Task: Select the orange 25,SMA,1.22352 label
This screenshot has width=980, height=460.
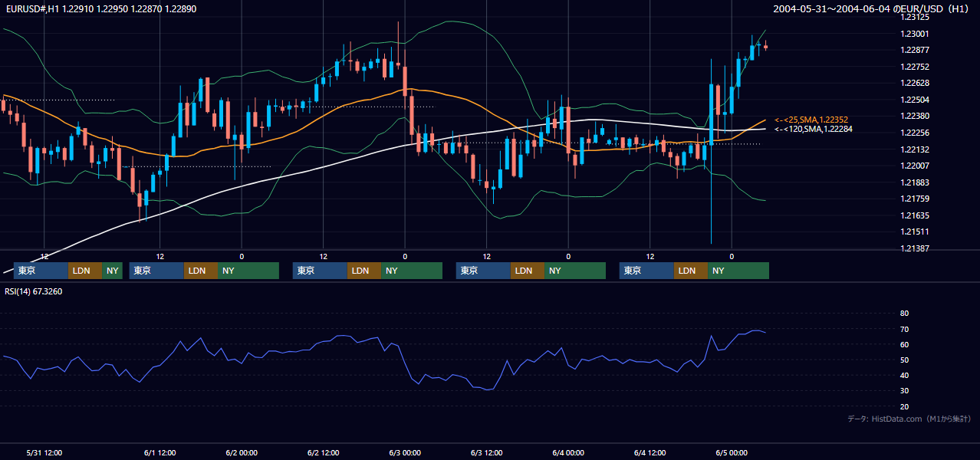Action: (811, 120)
